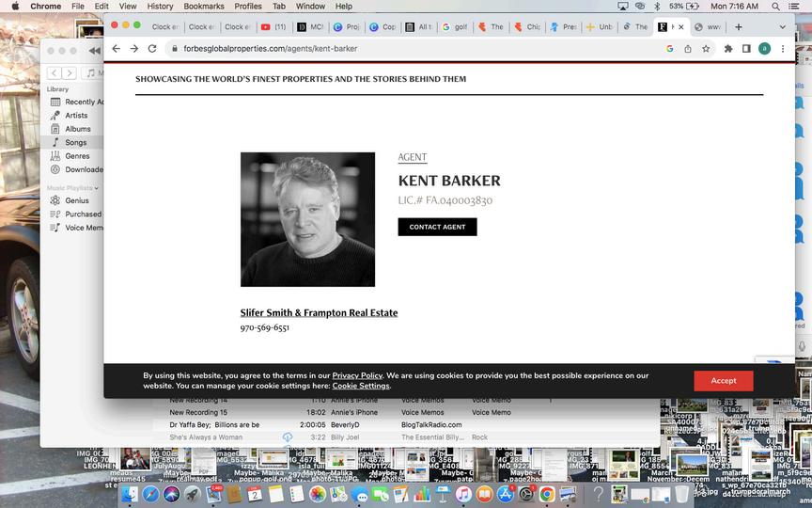Open the Cookie Settings link

361,386
